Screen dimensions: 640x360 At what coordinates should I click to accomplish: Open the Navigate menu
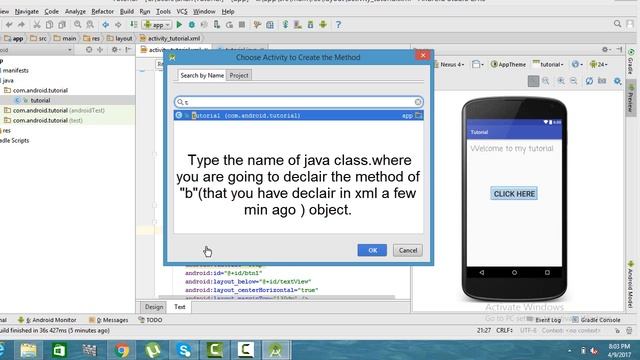27,11
